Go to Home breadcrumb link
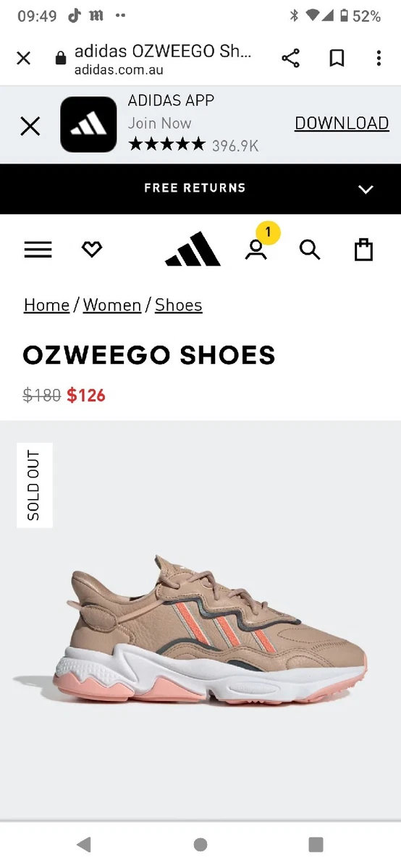 [46, 305]
